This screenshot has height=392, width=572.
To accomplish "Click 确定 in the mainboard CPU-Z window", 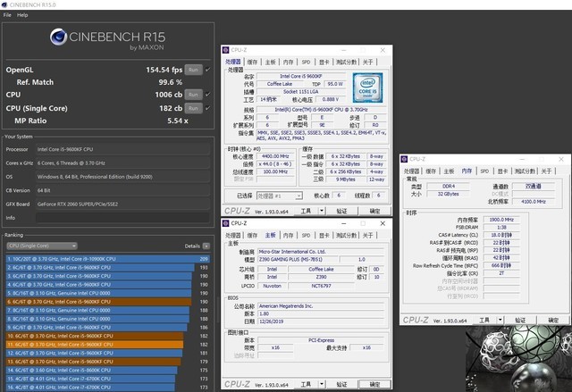I will pyautogui.click(x=374, y=384).
